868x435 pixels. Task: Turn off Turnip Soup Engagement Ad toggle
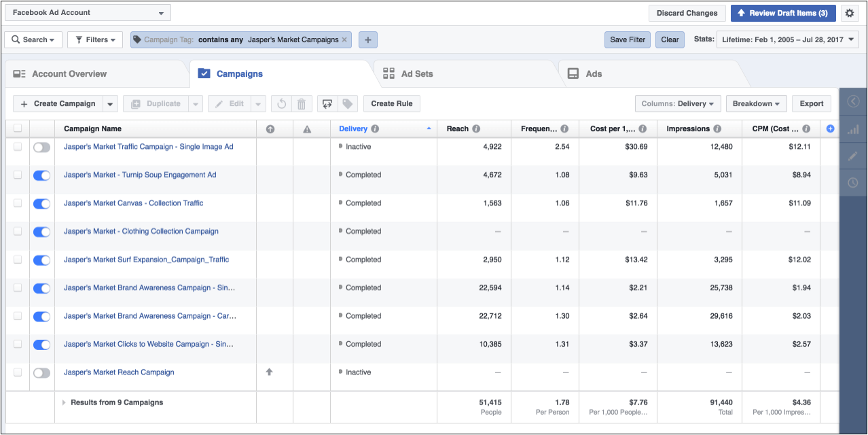(42, 175)
